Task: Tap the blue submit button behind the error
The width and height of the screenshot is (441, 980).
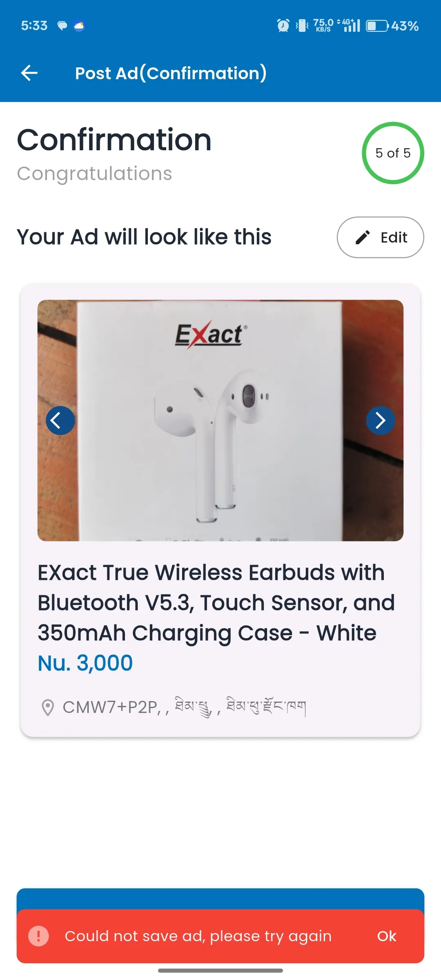Action: coord(220,899)
